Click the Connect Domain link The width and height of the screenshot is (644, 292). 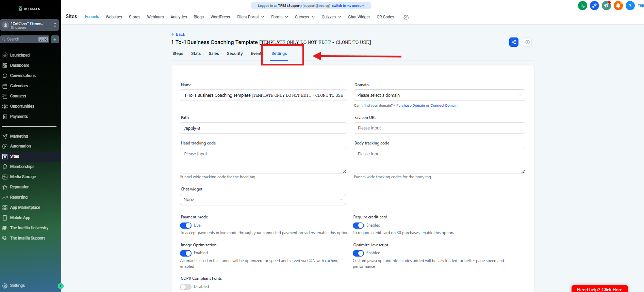point(444,106)
